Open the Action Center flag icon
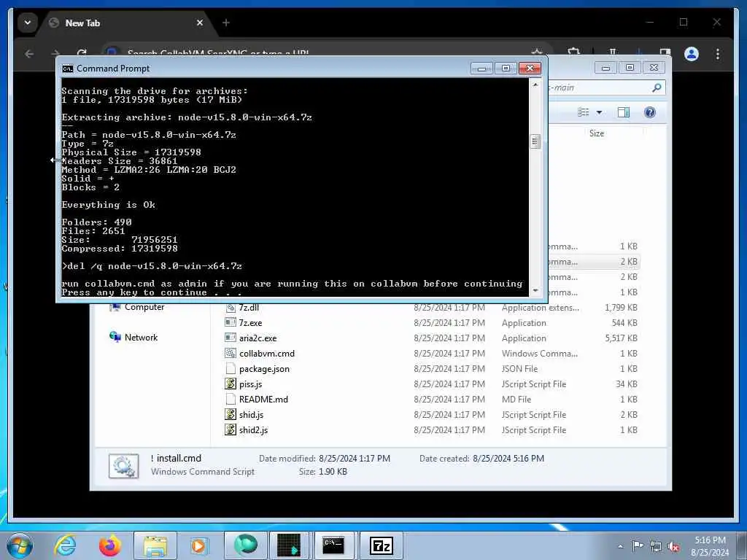Viewport: 747px width, 560px height. click(638, 545)
